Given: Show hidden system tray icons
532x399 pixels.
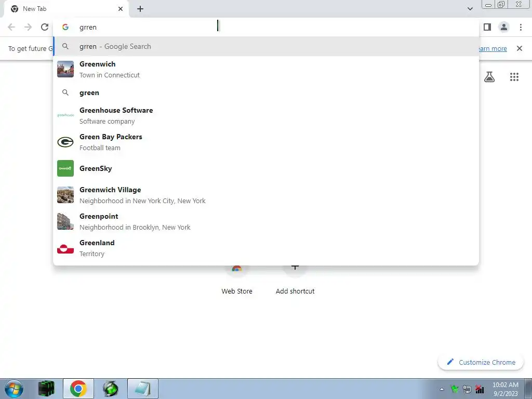Looking at the screenshot, I should [x=442, y=389].
